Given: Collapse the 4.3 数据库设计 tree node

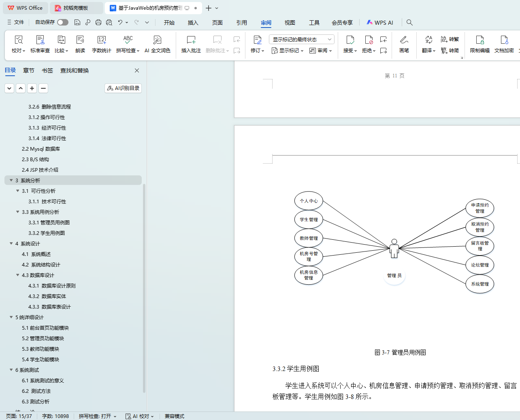Looking at the screenshot, I should [x=18, y=275].
